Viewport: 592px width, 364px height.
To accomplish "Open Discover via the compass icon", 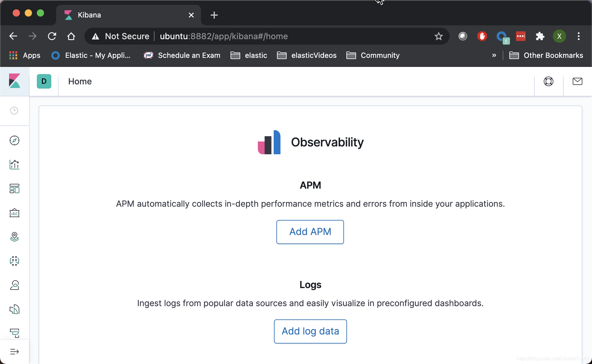I will 14,140.
